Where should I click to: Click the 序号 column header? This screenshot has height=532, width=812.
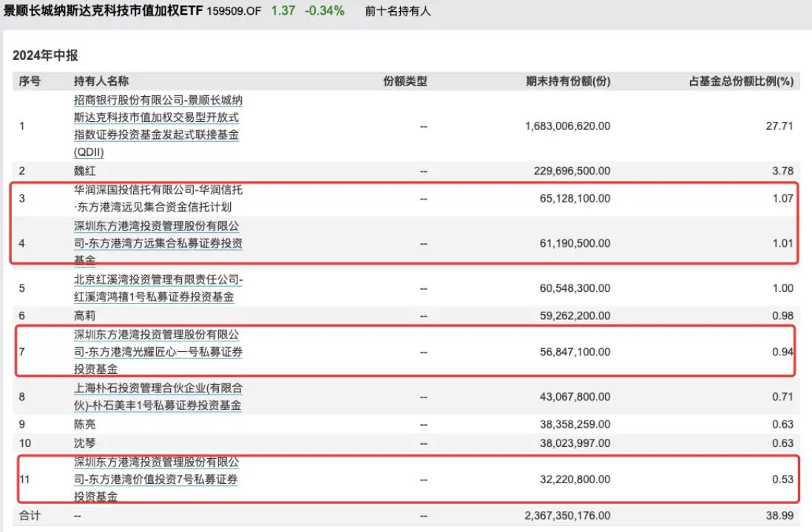[x=30, y=81]
